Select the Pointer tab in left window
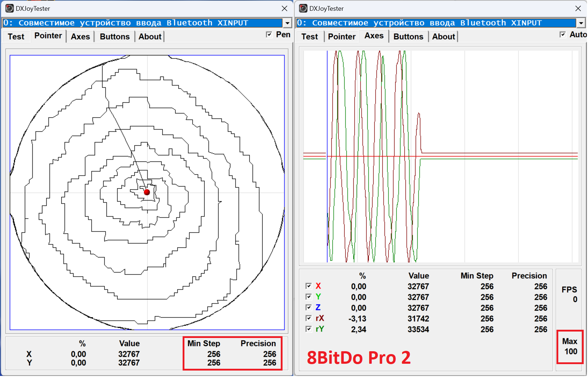Image resolution: width=588 pixels, height=377 pixels. tap(48, 36)
